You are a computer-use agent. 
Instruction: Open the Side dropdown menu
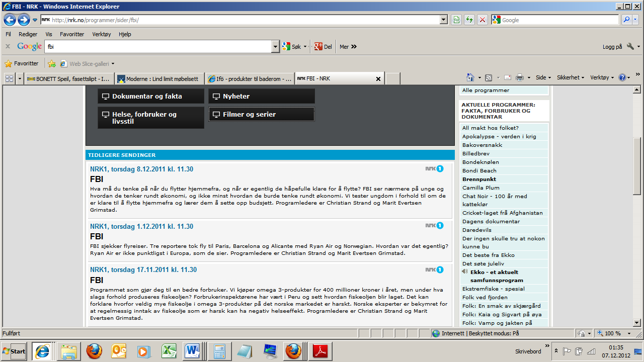coord(543,77)
